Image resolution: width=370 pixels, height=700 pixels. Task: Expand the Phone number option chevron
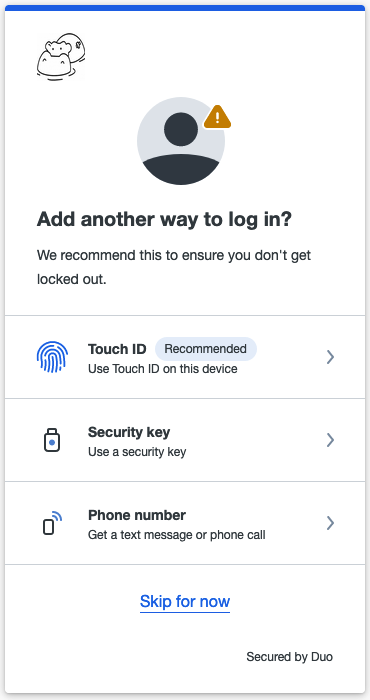330,523
